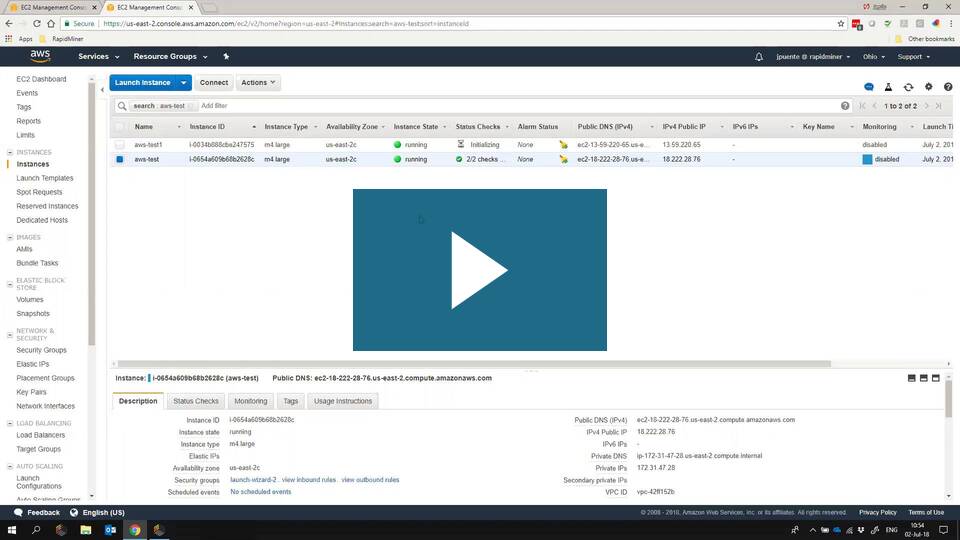Click the sidebar vertical scrollbar
This screenshot has height=540, width=960.
[92, 214]
